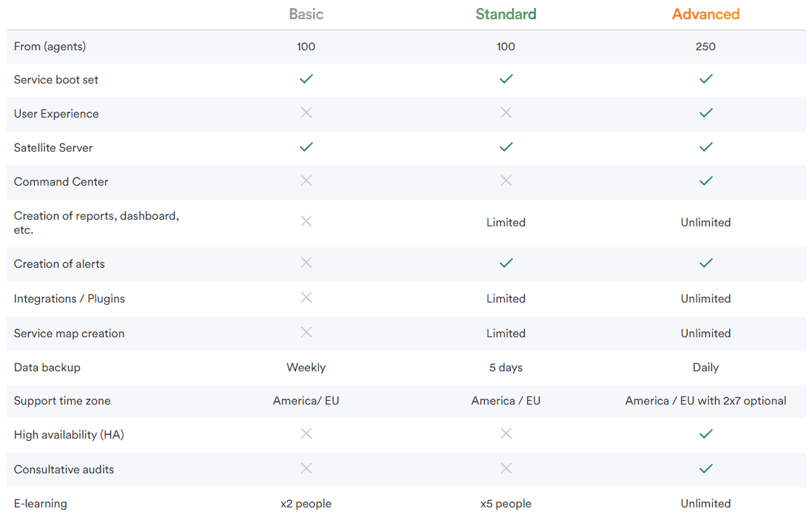Image resolution: width=812 pixels, height=520 pixels.
Task: Click the Advanced checkmark for User Experience
Action: point(705,112)
